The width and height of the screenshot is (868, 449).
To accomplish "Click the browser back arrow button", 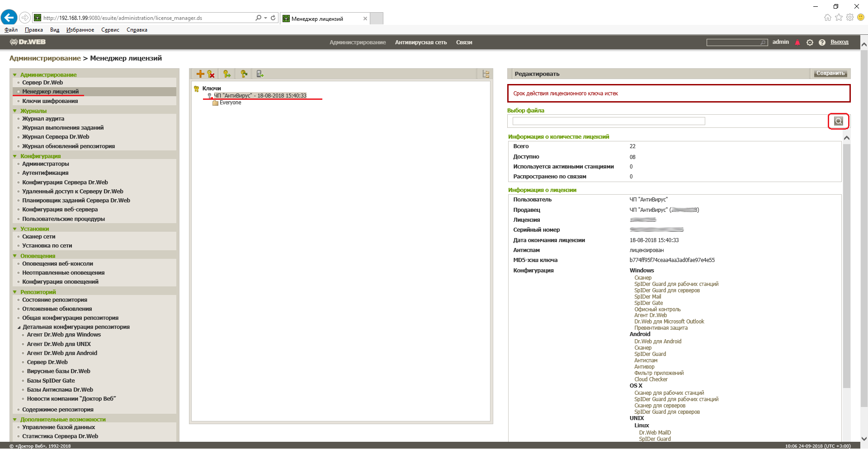I will [9, 18].
